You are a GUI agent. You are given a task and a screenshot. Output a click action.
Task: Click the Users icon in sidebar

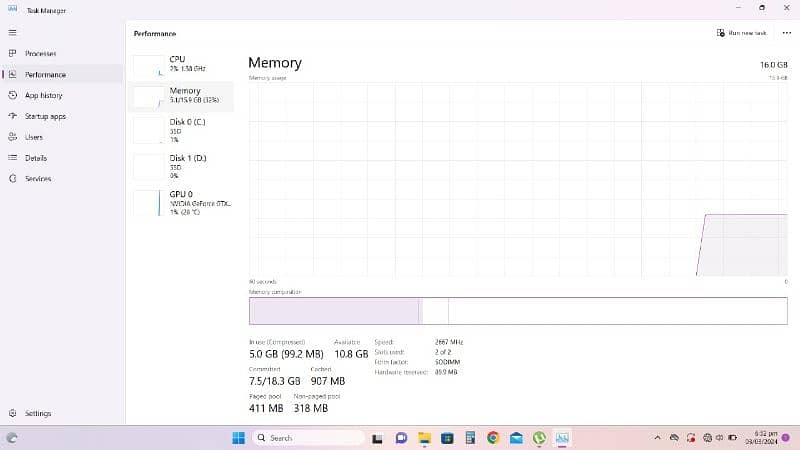[x=12, y=137]
